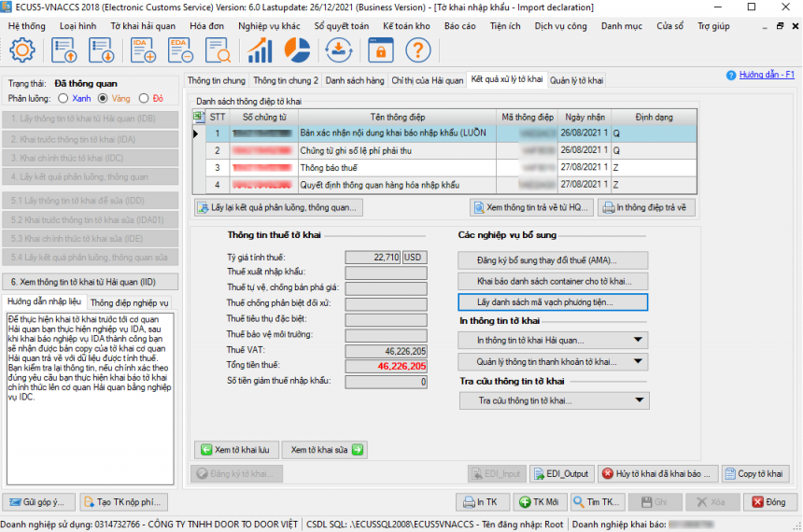Select the 'Thông báo thuế' message row
Viewport: 803px width, 532px height.
point(444,167)
